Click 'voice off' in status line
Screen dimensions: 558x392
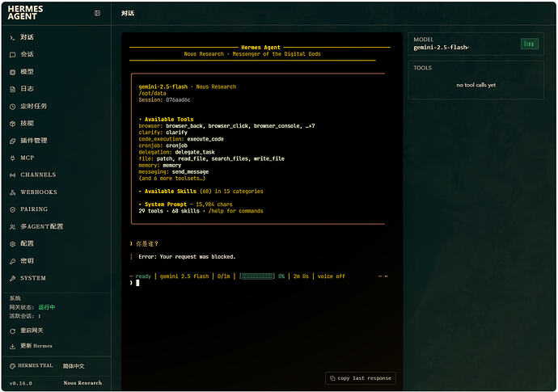(x=332, y=276)
